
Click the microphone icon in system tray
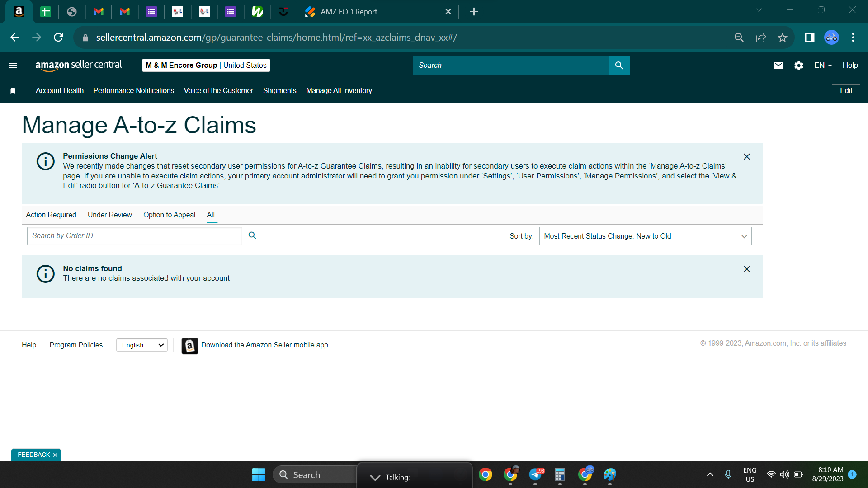[728, 474]
